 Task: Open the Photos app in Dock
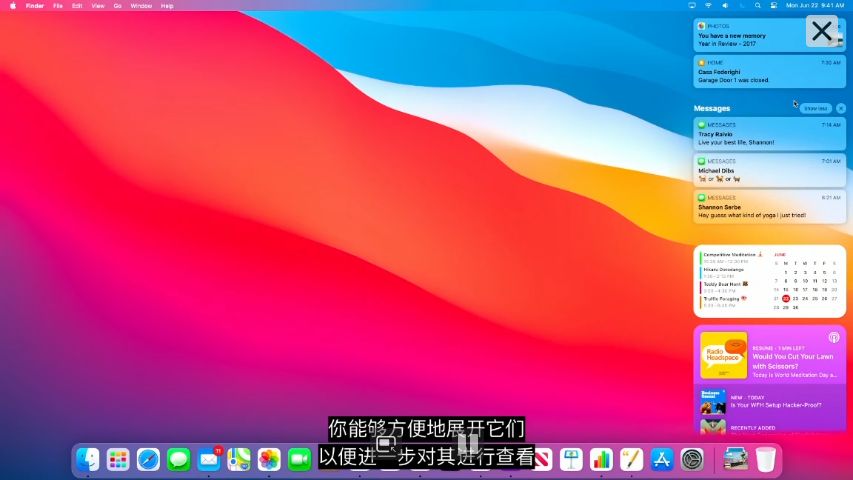click(269, 459)
